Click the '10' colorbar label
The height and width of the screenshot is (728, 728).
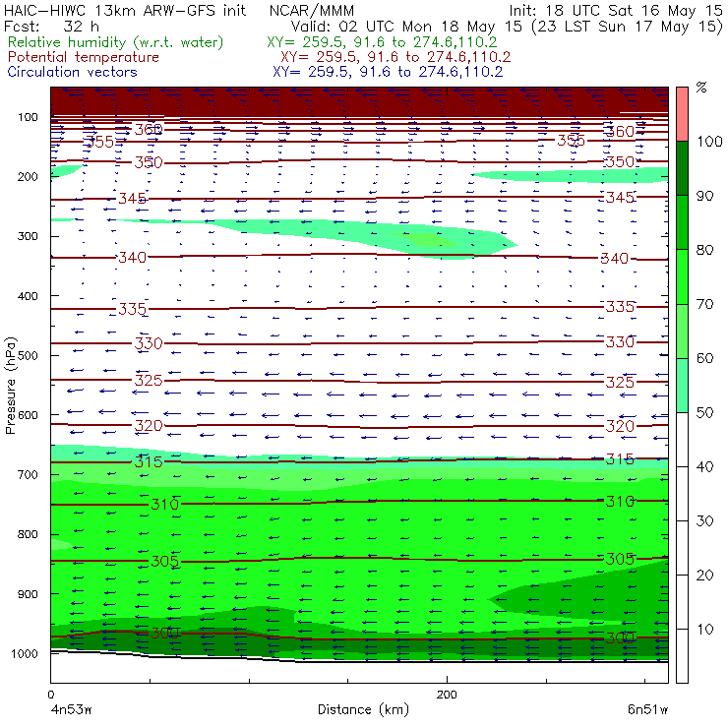(704, 630)
